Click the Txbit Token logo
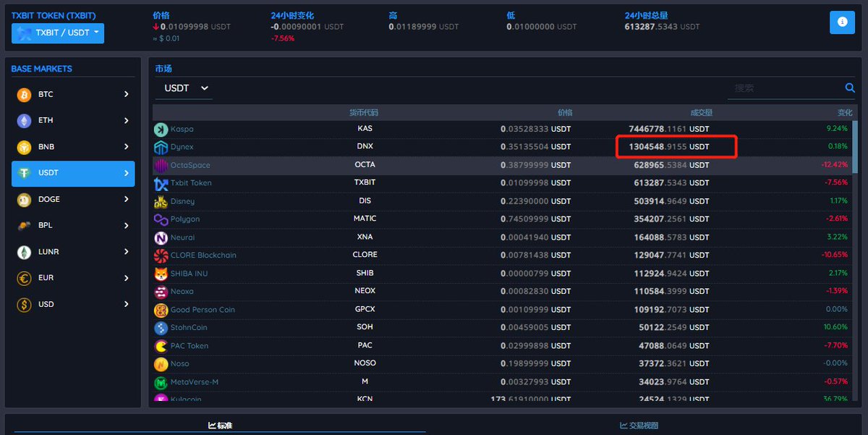The height and width of the screenshot is (435, 868). coord(161,184)
